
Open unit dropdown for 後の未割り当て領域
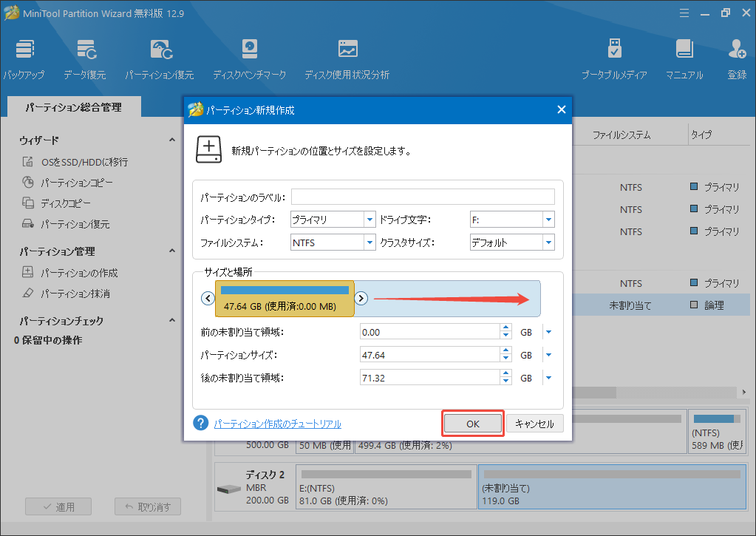tap(548, 378)
